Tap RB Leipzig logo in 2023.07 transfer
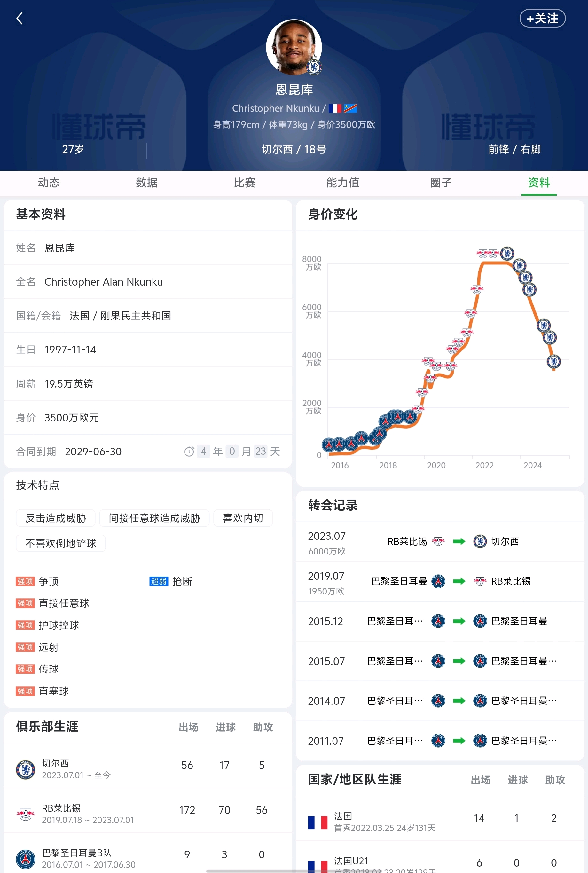The height and width of the screenshot is (873, 588). [438, 541]
